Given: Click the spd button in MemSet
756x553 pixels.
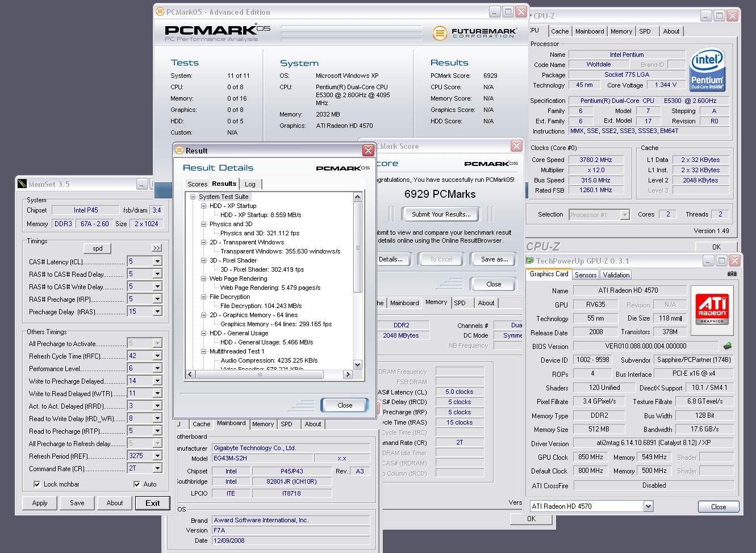Looking at the screenshot, I should [x=98, y=248].
